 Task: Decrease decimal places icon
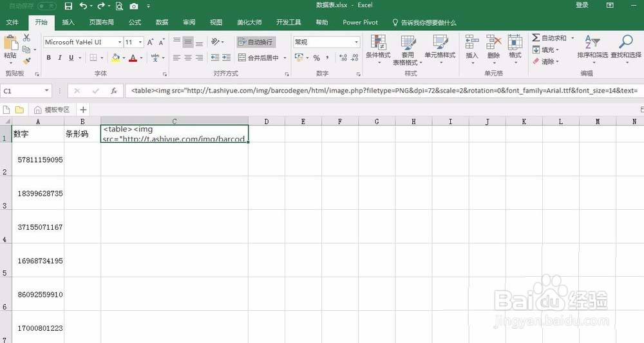(x=355, y=58)
